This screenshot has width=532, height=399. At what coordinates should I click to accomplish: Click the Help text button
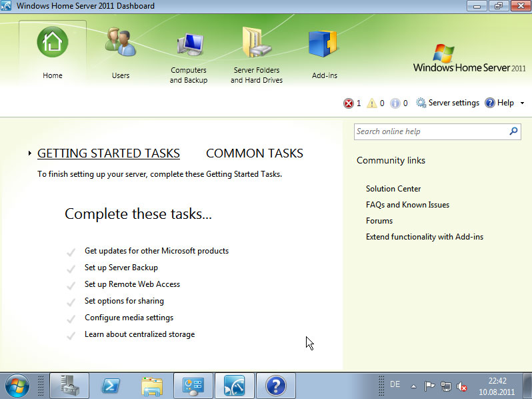(505, 103)
